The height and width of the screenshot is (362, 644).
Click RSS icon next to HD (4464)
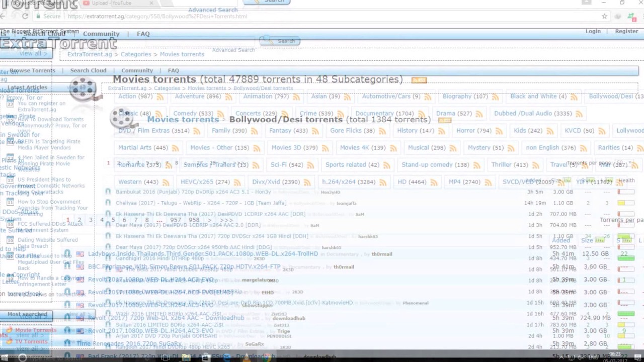(434, 183)
